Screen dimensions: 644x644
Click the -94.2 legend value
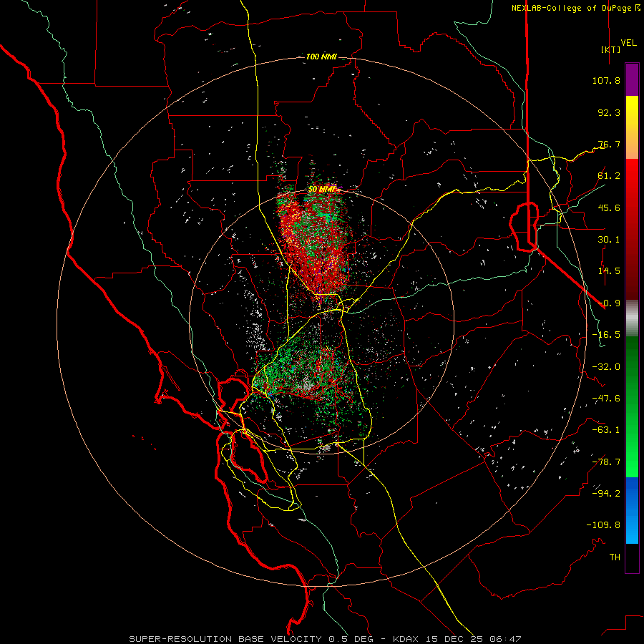(x=606, y=494)
